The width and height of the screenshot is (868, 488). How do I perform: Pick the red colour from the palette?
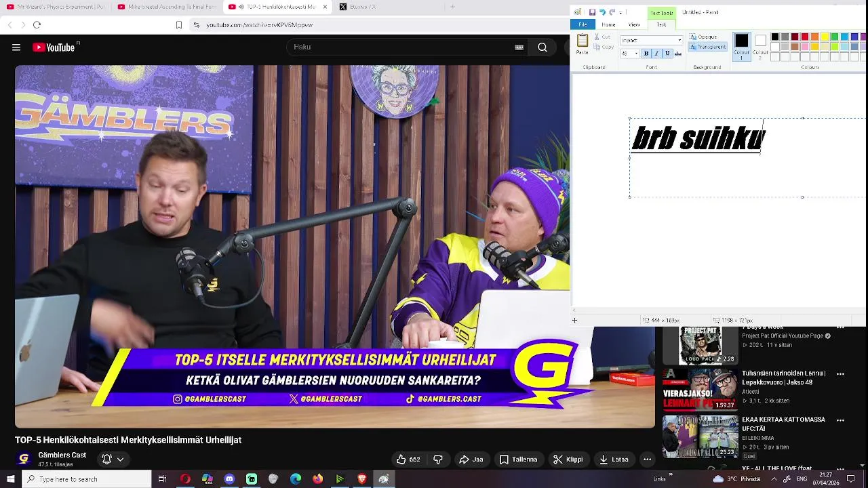coord(805,37)
